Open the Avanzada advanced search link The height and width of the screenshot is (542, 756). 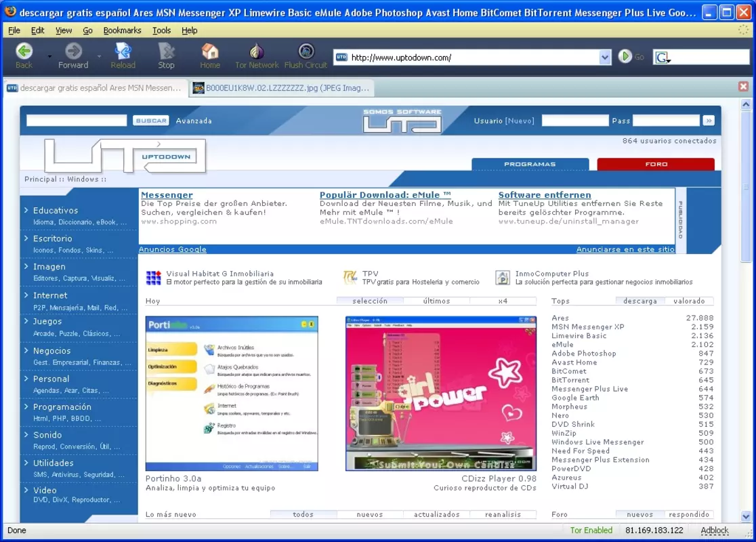(x=194, y=121)
